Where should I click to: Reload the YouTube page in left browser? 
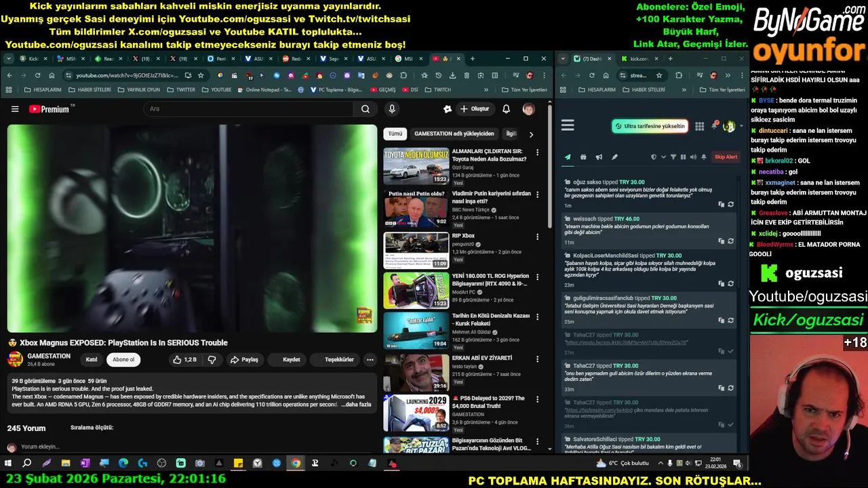(x=37, y=75)
